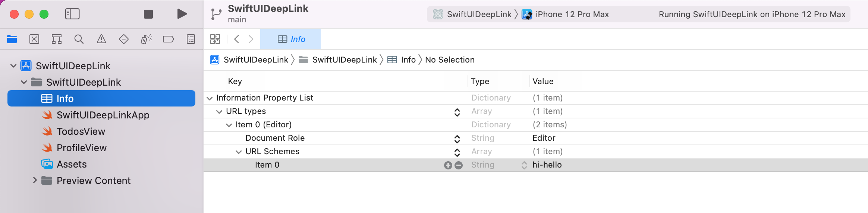The height and width of the screenshot is (213, 868).
Task: Show related items grid menu
Action: pyautogui.click(x=215, y=39)
